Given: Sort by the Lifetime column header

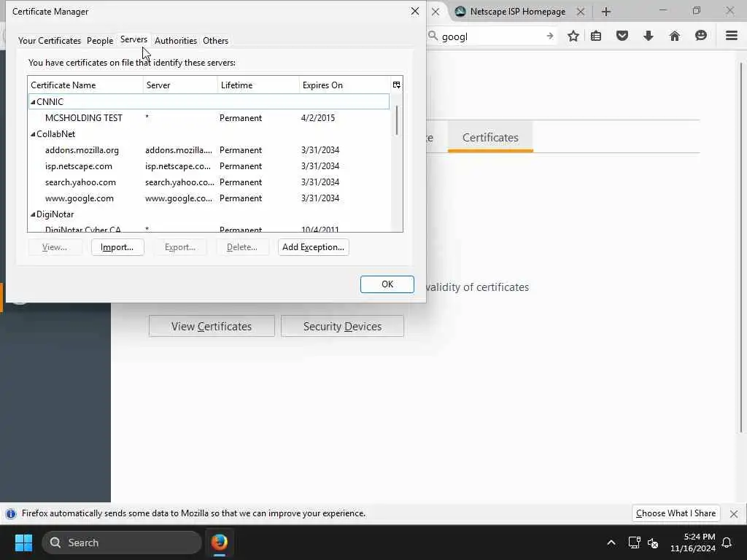Looking at the screenshot, I should pos(258,85).
